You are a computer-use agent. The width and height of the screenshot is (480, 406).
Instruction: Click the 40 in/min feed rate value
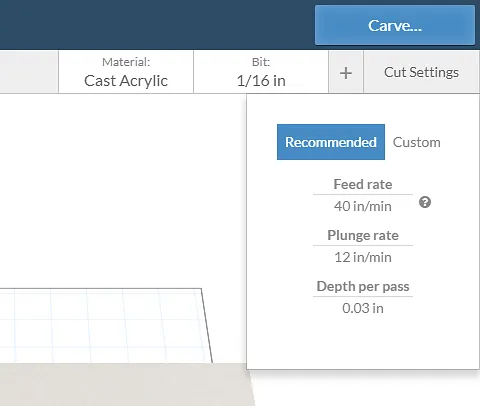[363, 206]
